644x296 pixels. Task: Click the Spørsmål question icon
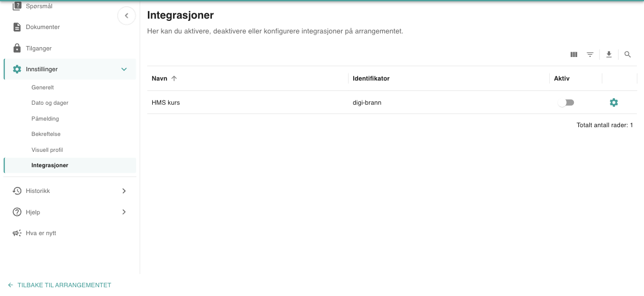[17, 6]
